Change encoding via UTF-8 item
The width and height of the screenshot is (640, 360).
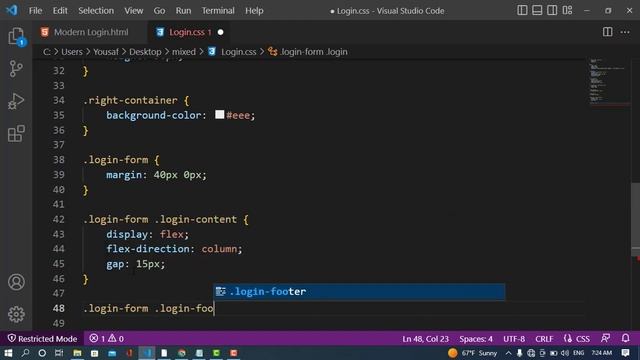tap(514, 339)
